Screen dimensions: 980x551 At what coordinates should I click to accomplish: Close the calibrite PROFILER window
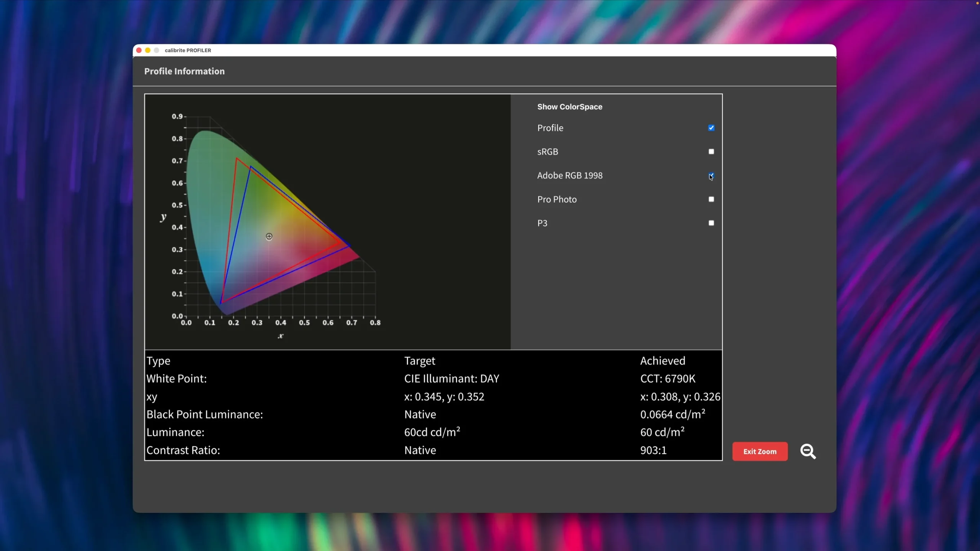139,50
